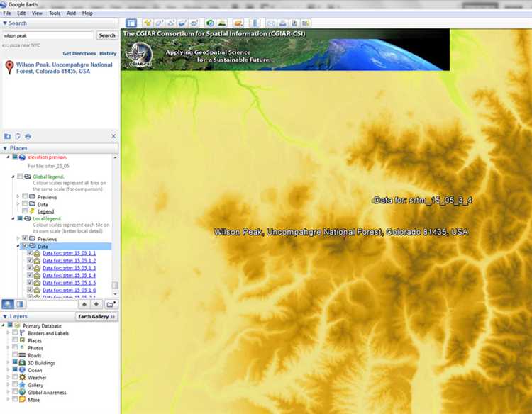Uncheck Data for srtm_15_05_1_3 checkbox
The width and height of the screenshot is (532, 414).
pos(30,267)
